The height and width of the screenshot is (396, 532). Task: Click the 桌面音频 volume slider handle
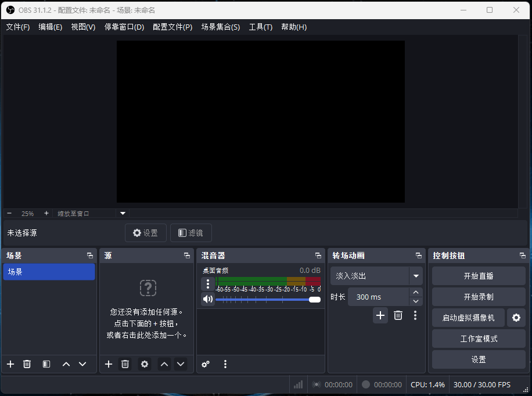[x=315, y=299]
